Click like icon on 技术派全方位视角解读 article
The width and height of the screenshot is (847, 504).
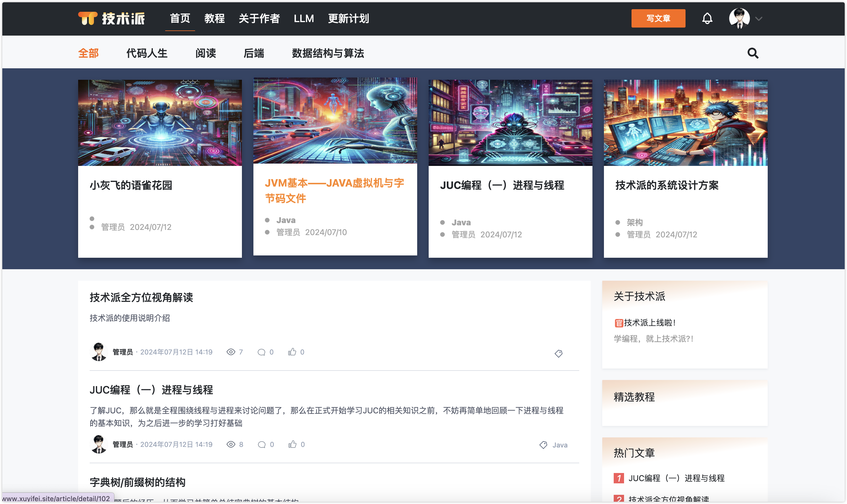(x=292, y=352)
